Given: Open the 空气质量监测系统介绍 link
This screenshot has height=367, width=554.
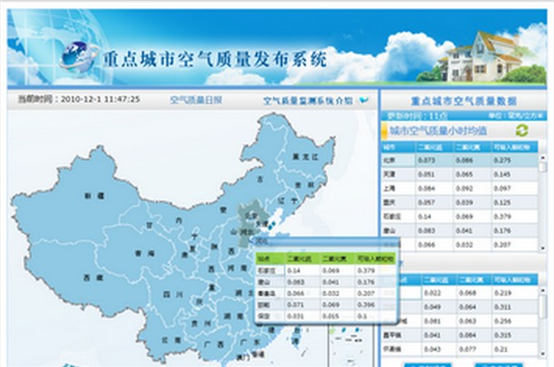Looking at the screenshot, I should [x=308, y=101].
